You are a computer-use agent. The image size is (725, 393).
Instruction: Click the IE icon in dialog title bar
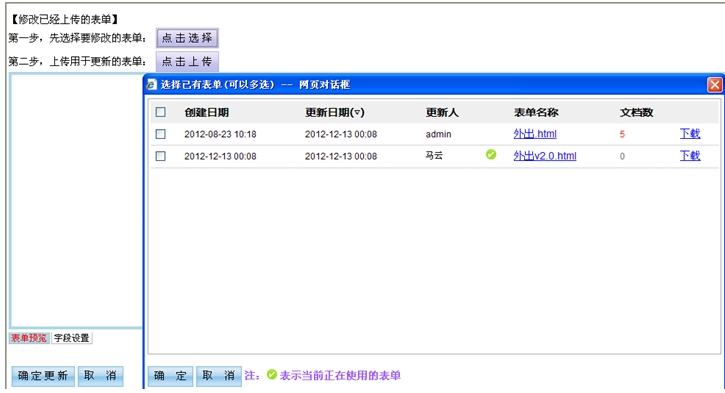click(152, 85)
